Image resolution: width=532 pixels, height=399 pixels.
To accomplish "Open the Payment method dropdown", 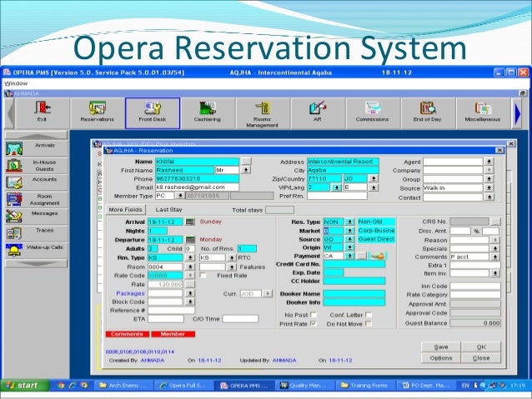I will 350,256.
